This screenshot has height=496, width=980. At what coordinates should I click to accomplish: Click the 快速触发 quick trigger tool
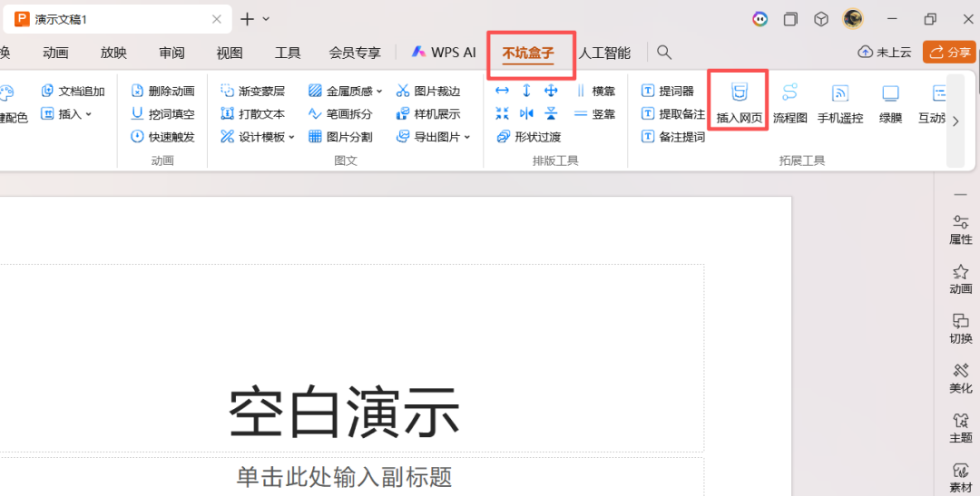[x=162, y=137]
